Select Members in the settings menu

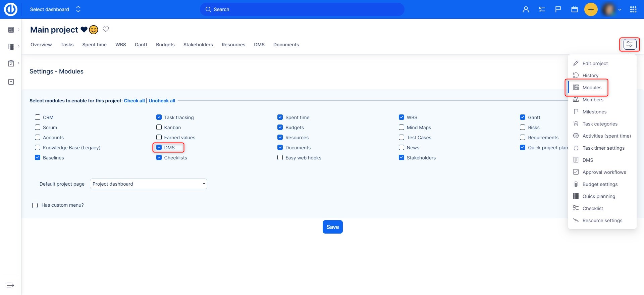(x=593, y=100)
